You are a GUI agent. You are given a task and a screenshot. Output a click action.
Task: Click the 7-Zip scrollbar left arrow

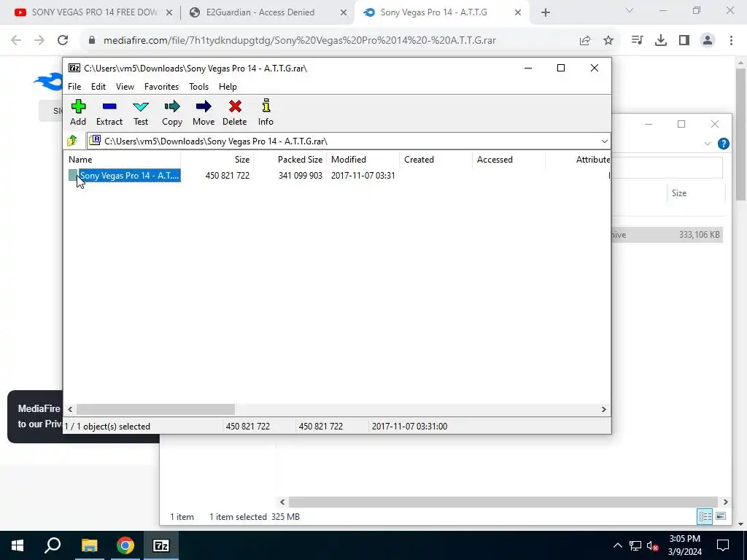point(70,410)
